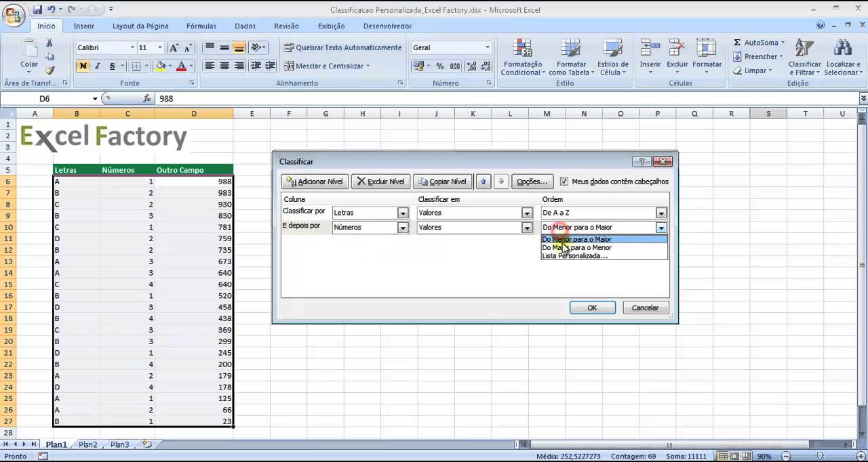The image size is (868, 462).
Task: Open the Dados tab
Action: (245, 26)
